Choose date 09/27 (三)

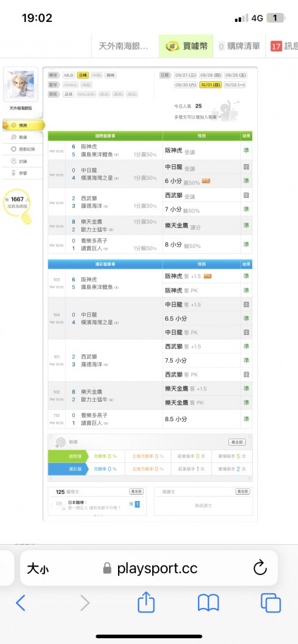point(185,75)
